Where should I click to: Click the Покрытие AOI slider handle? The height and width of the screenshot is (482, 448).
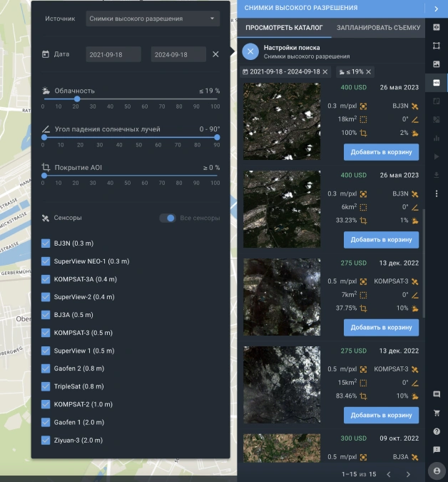point(44,176)
